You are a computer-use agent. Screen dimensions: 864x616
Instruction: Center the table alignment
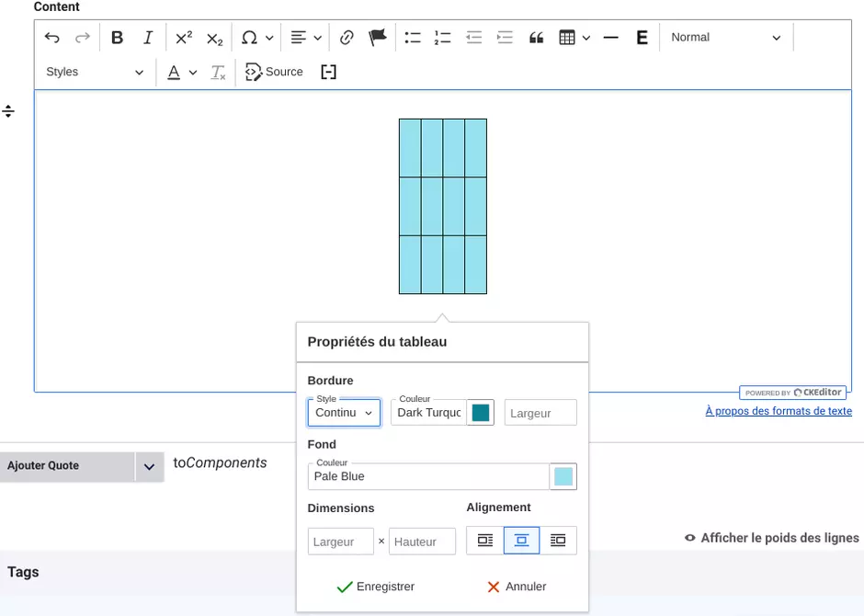pos(521,541)
